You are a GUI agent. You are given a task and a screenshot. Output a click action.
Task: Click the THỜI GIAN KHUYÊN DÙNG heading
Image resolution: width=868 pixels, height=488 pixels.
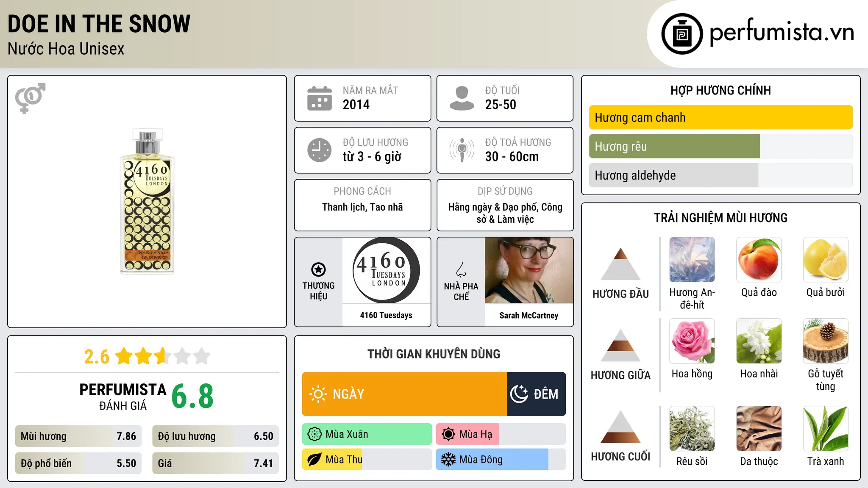[x=434, y=354]
